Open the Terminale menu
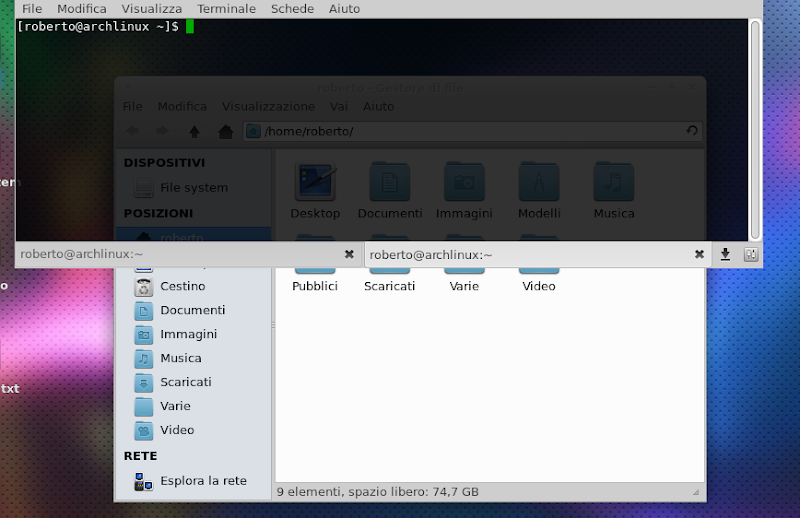This screenshot has width=800, height=518. [227, 9]
